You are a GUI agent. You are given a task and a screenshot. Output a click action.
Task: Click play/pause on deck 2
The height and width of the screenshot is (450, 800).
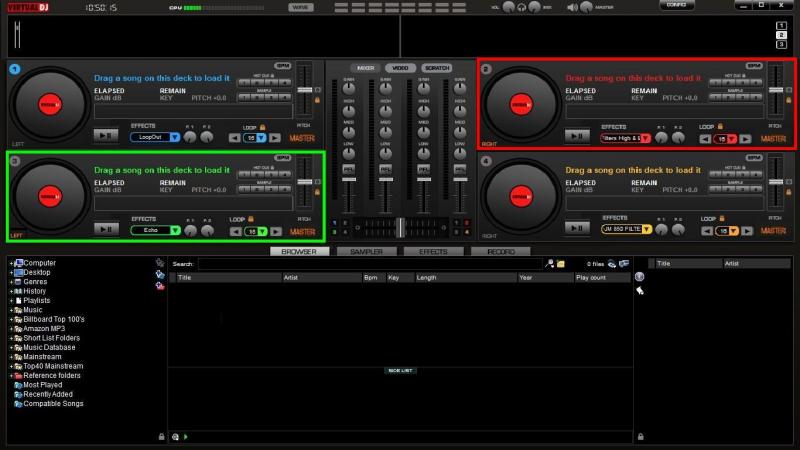577,136
